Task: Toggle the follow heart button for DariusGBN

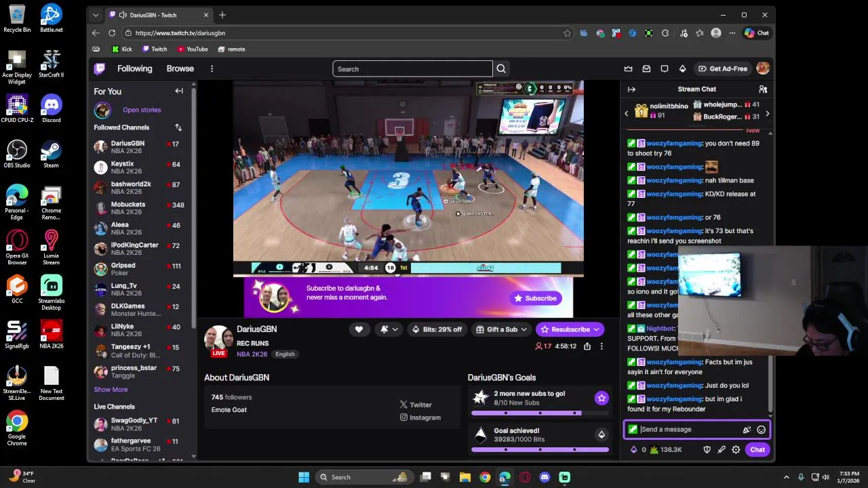Action: pos(359,329)
